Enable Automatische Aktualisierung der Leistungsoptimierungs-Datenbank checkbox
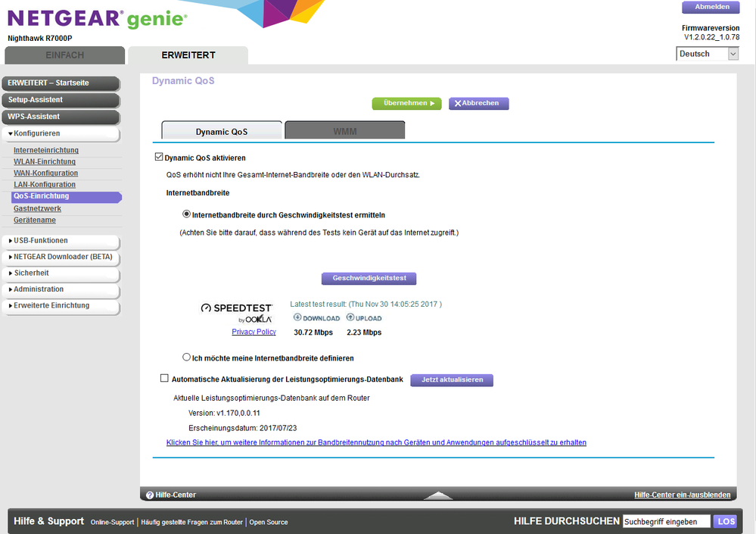756x534 pixels. 164,378
